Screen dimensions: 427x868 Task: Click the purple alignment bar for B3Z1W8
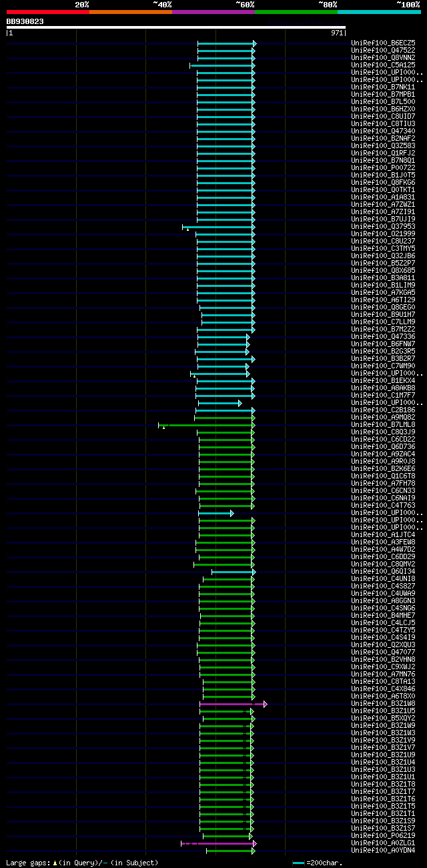233,704
